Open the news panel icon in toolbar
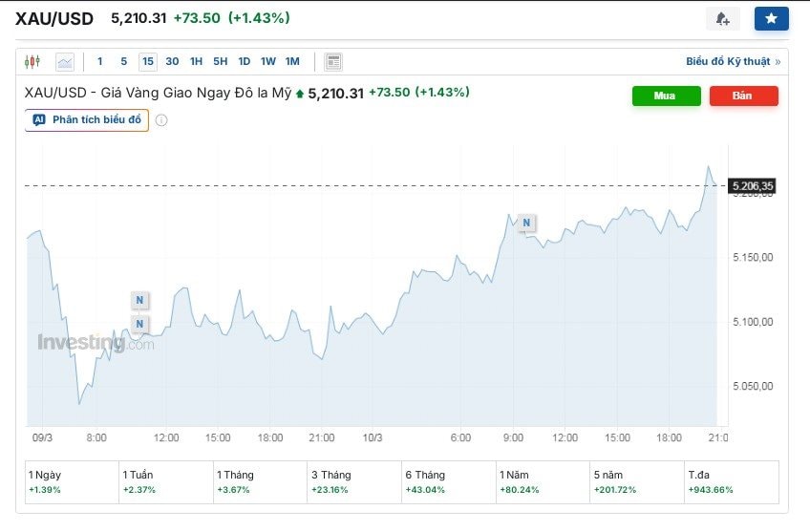Image resolution: width=810 pixels, height=532 pixels. (x=333, y=62)
